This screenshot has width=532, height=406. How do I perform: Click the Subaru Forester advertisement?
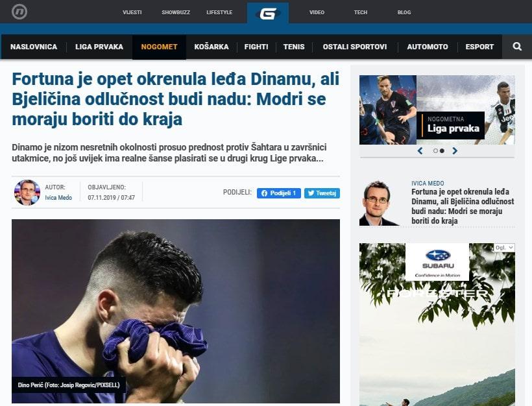437,324
